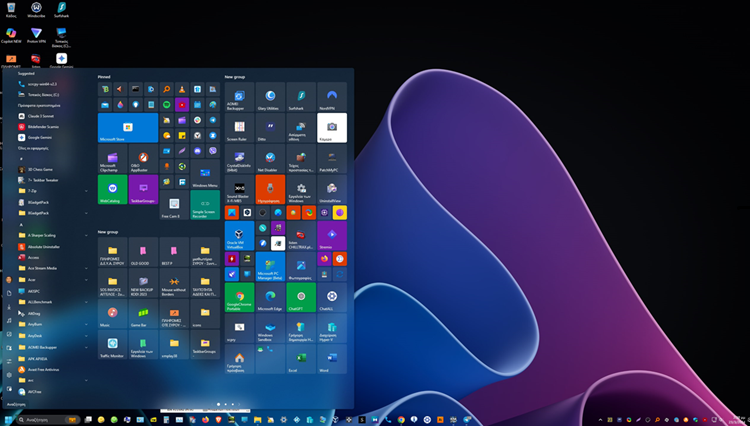Open Windows Sandbox tile
Screen dimensions: 750x426
point(270,328)
